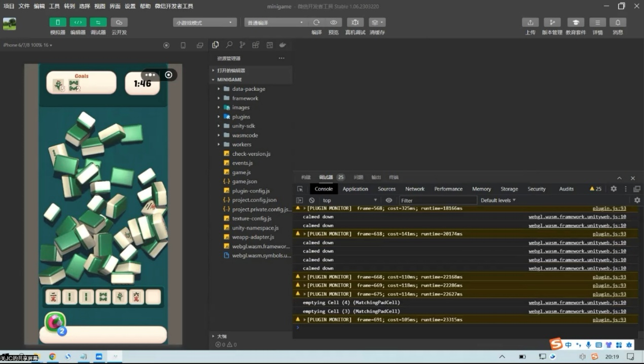Toggle the 编辑器 editor panel
The width and height of the screenshot is (644, 364).
[78, 23]
